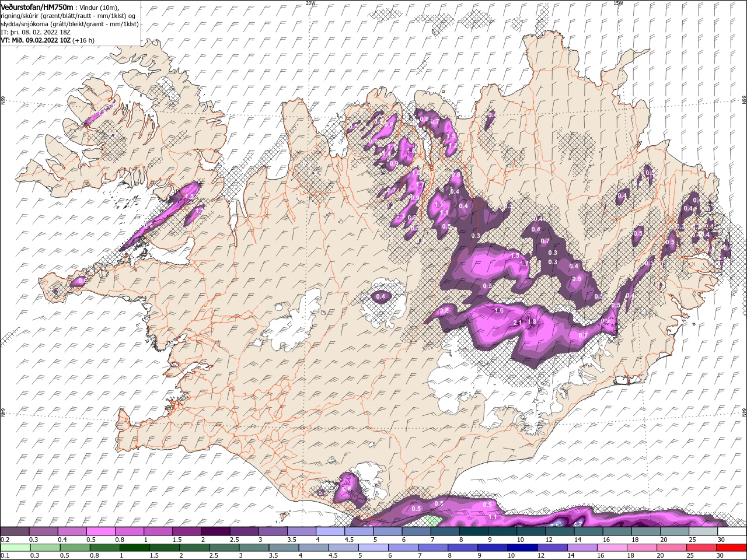747x560 pixels.
Task: Select the bright pink 0.5 snow legend swatch
Action: coord(100,531)
